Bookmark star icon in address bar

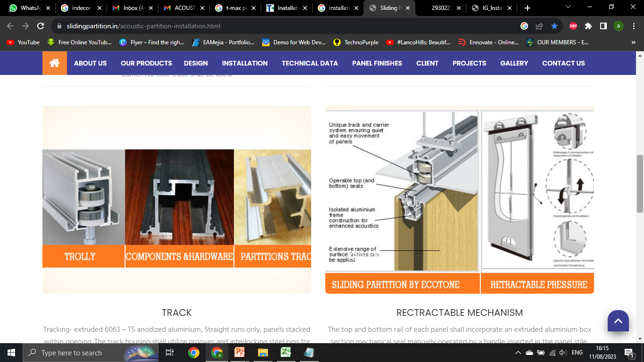(554, 26)
